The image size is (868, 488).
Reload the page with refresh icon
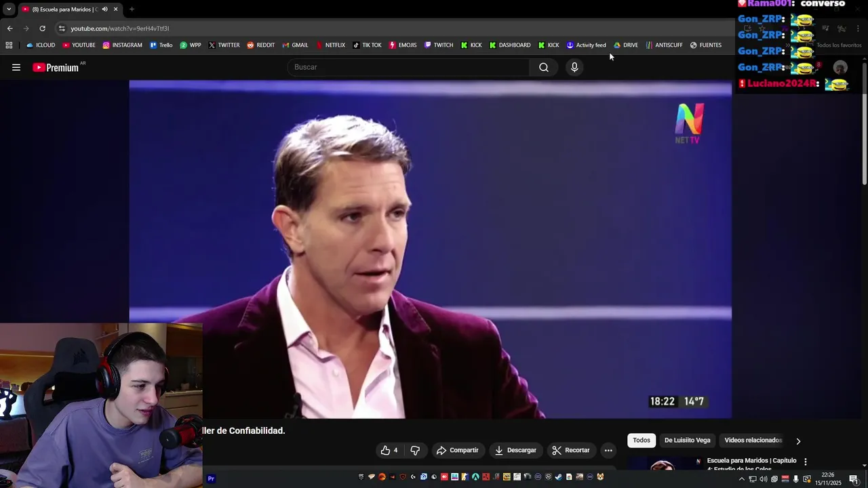pos(42,28)
